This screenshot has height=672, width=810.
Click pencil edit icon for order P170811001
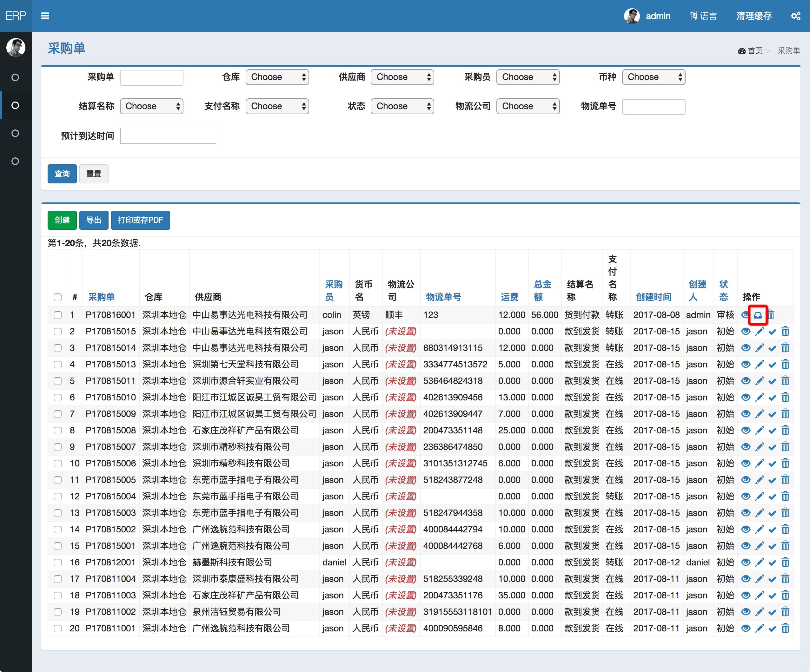tap(760, 629)
